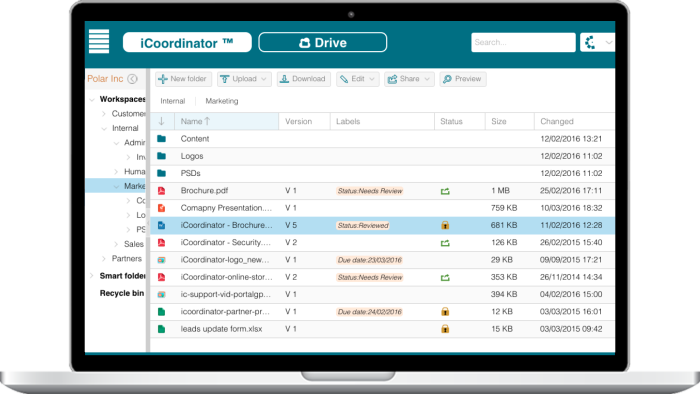700x394 pixels.
Task: Click the shared icon on Brochure.pdf row
Action: point(445,191)
